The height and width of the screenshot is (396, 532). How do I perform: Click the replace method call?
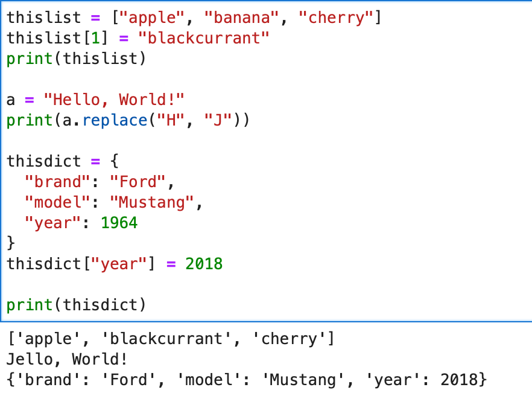tap(115, 120)
